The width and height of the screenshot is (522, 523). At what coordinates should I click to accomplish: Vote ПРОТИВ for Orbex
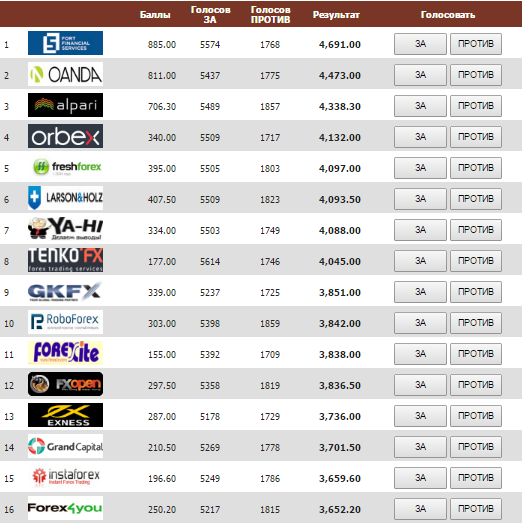476,137
